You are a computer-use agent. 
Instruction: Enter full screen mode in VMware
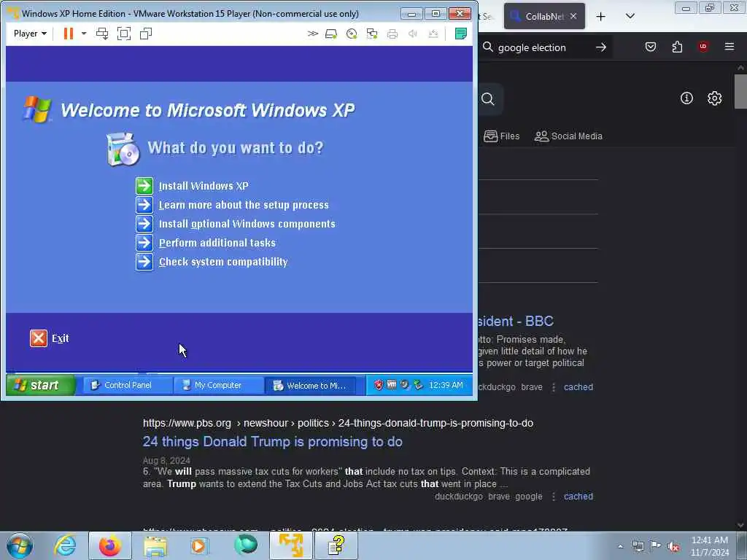(x=124, y=34)
